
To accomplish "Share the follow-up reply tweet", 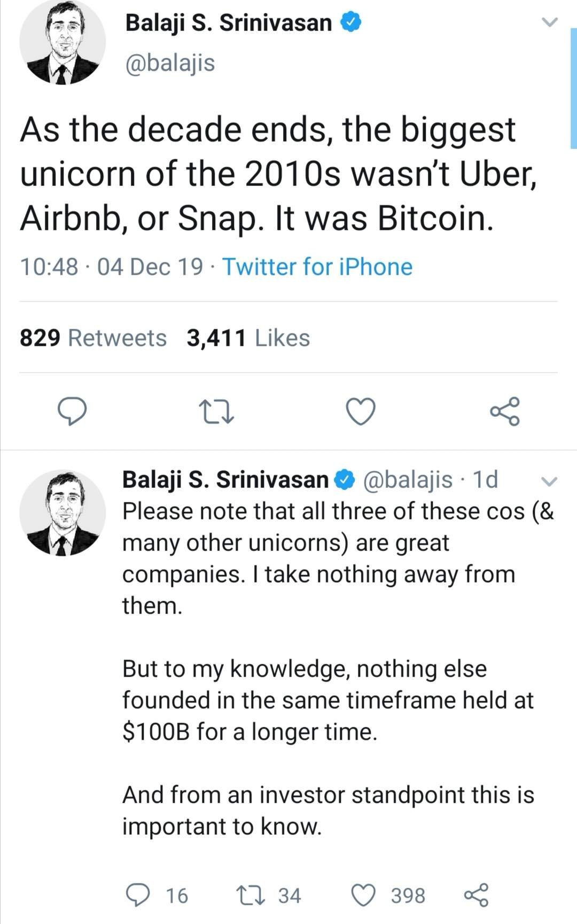I will click(475, 895).
